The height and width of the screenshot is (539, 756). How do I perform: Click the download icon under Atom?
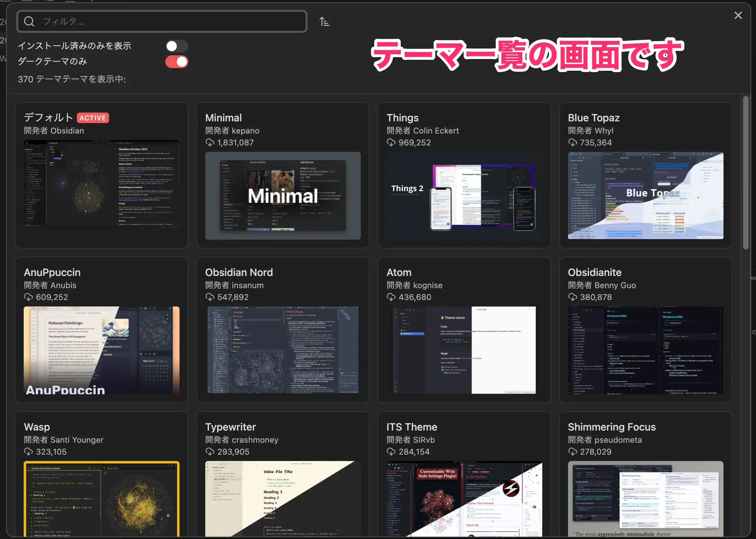(x=391, y=297)
